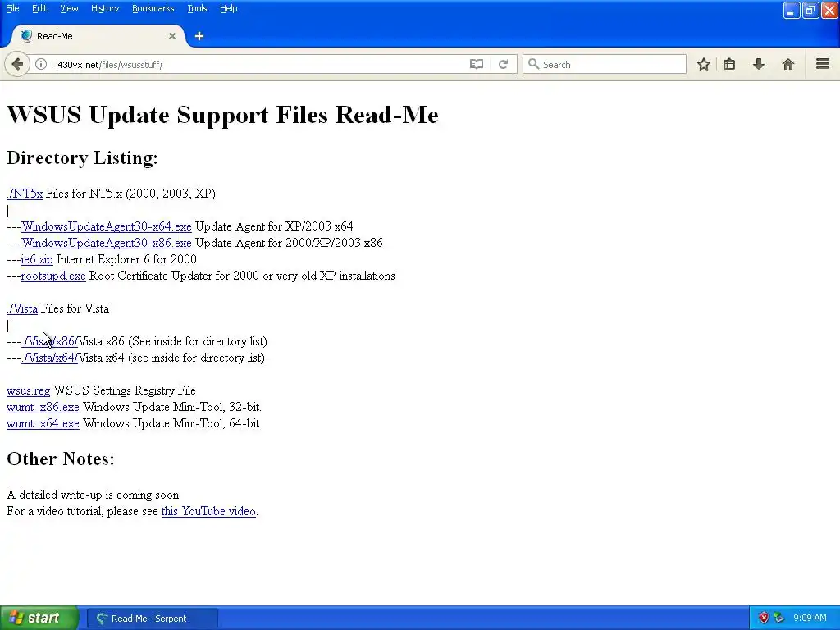This screenshot has height=630, width=840.
Task: Open the Edit menu
Action: point(39,8)
